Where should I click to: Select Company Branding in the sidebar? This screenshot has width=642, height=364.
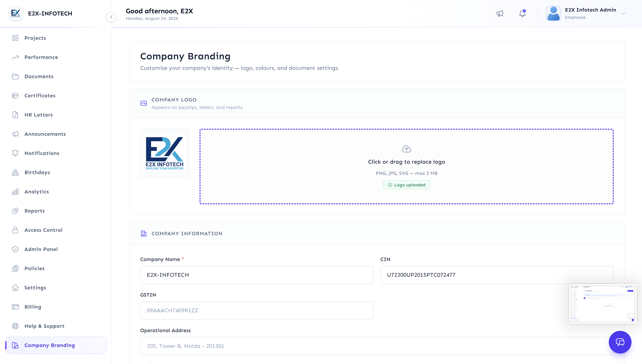(55, 345)
